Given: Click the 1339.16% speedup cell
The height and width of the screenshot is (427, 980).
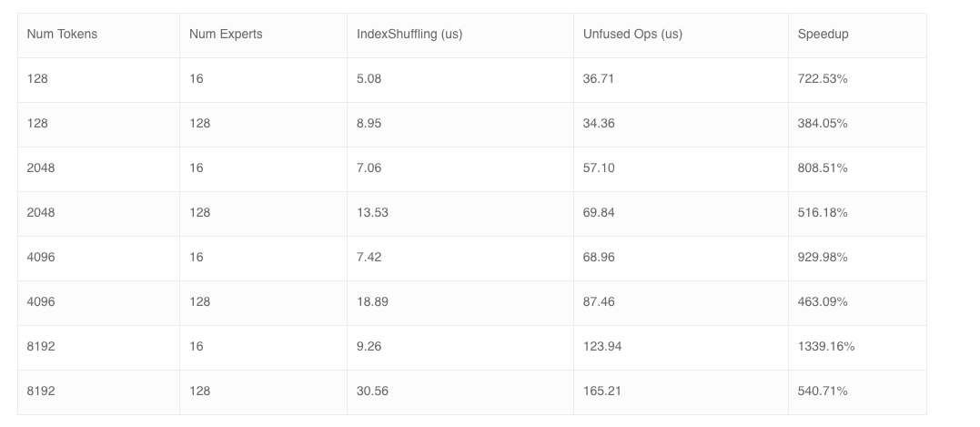Looking at the screenshot, I should [x=857, y=348].
